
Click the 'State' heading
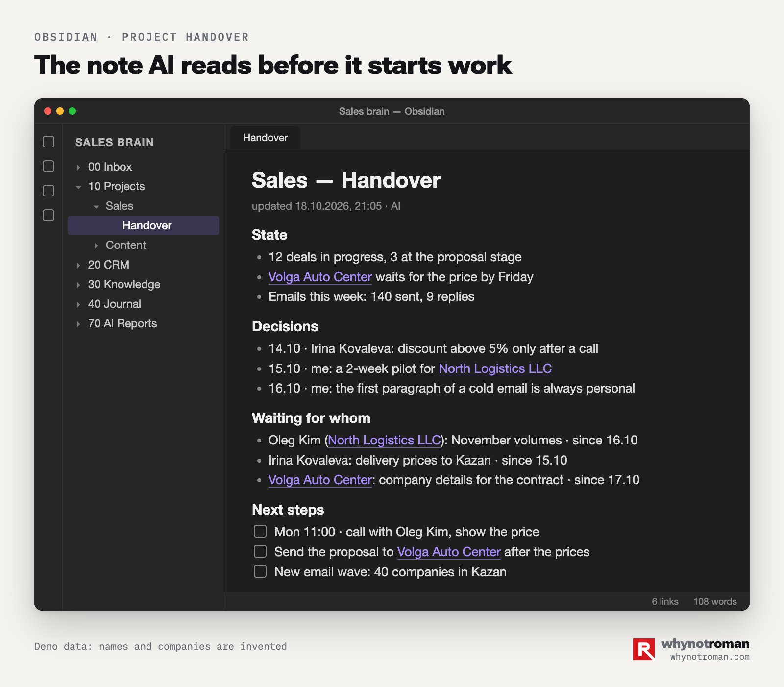(x=269, y=235)
